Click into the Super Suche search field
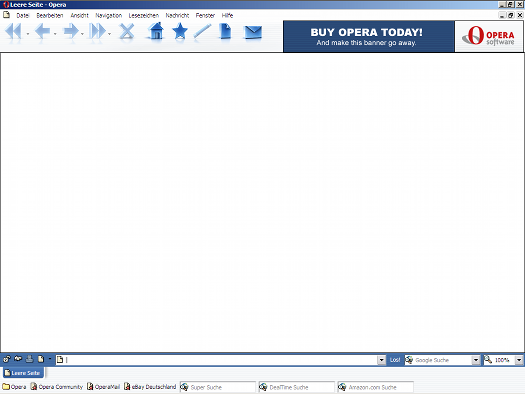The image size is (525, 394). pos(218,387)
